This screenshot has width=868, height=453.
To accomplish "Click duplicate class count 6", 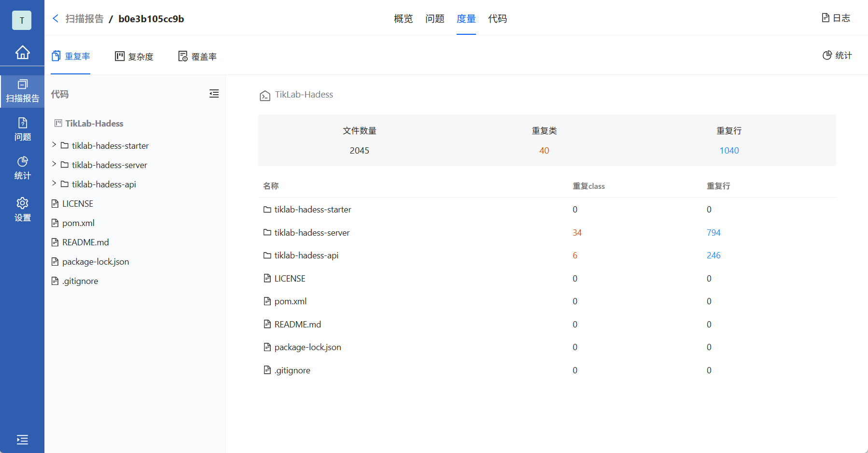I will click(x=575, y=255).
